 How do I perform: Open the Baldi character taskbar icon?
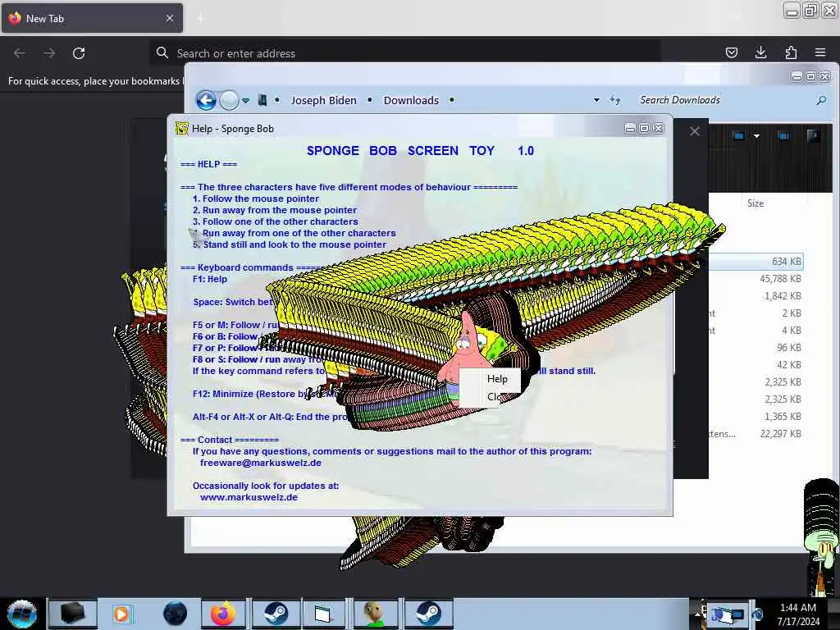click(x=376, y=614)
